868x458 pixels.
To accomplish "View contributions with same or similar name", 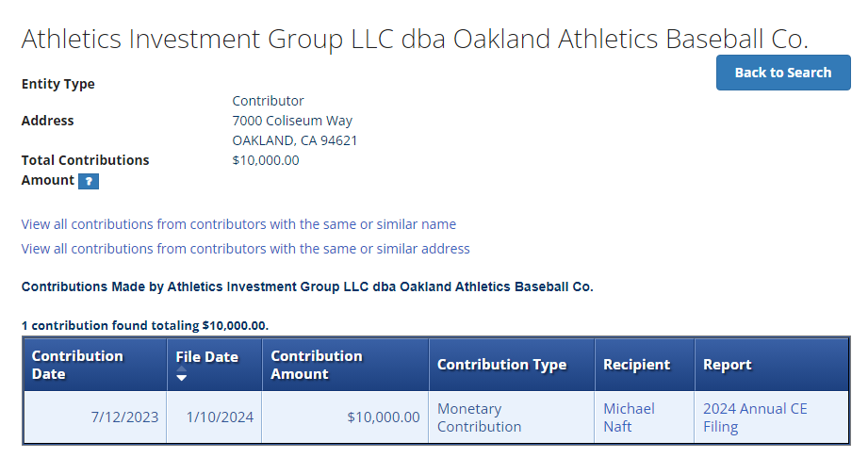I will [238, 224].
